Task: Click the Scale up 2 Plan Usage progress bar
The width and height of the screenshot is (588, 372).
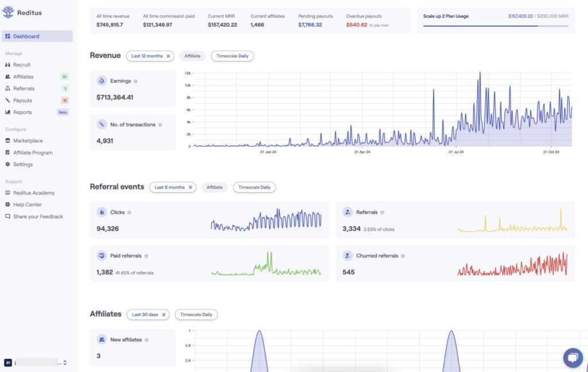Action: (x=496, y=26)
